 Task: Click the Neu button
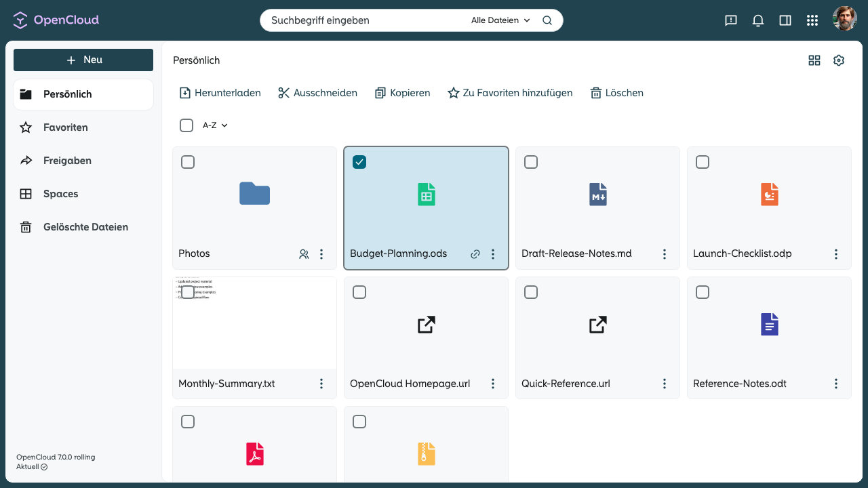83,60
